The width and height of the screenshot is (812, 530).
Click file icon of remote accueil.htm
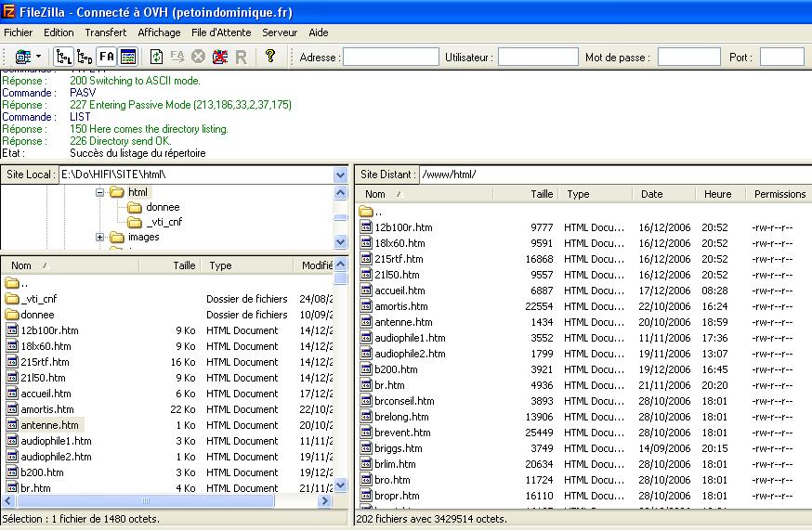click(366, 291)
